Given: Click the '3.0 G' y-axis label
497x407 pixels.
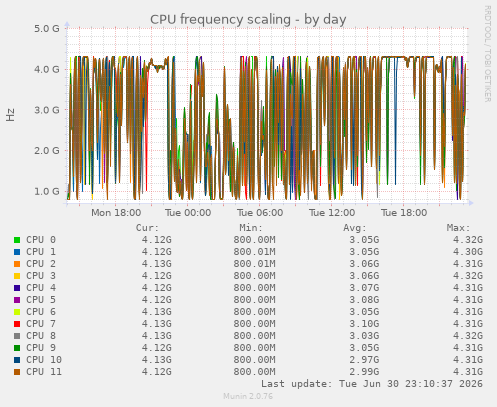Looking at the screenshot, I should [x=47, y=110].
